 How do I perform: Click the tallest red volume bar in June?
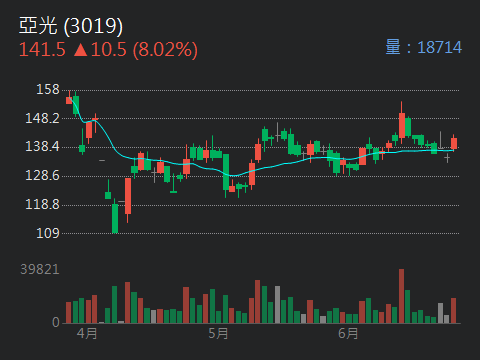tap(401, 296)
